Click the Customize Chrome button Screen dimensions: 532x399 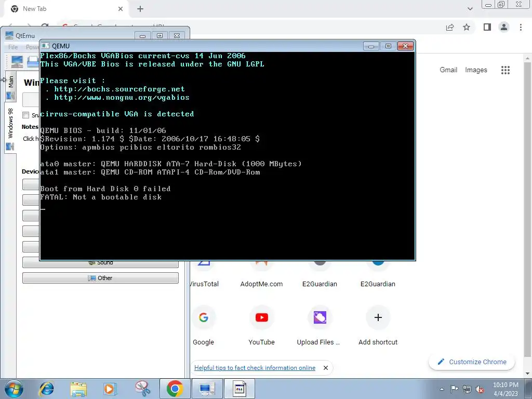click(x=472, y=362)
